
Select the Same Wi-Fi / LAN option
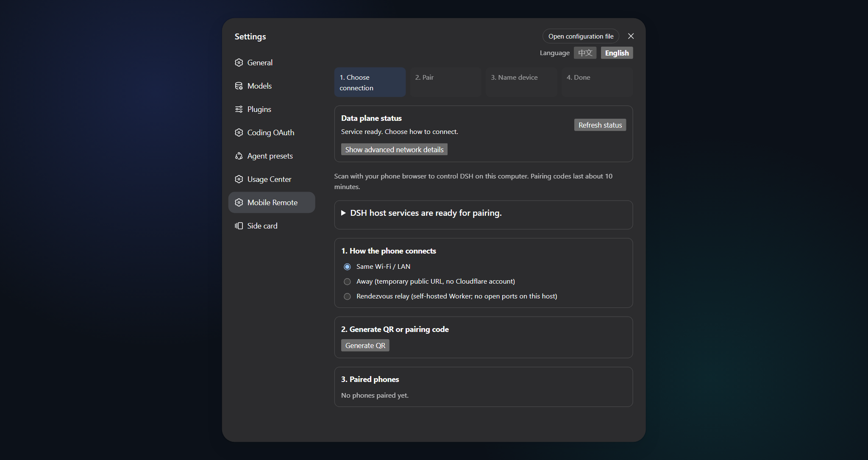coord(347,267)
